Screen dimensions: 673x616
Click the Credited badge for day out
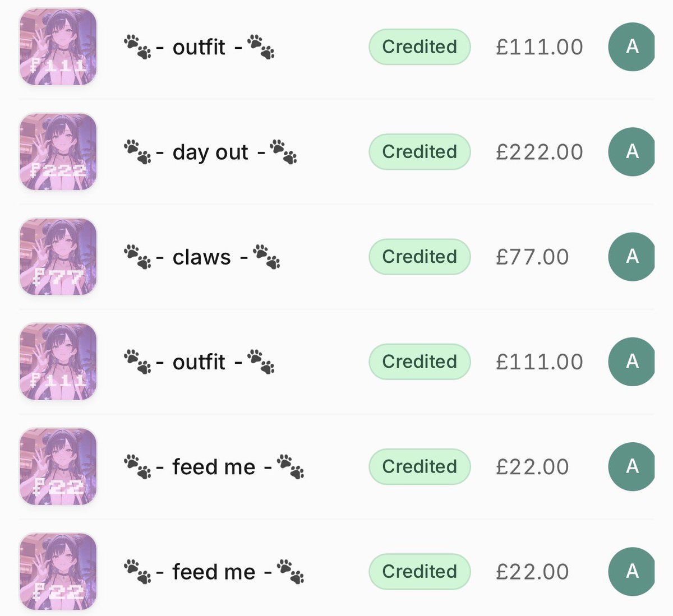click(x=420, y=152)
